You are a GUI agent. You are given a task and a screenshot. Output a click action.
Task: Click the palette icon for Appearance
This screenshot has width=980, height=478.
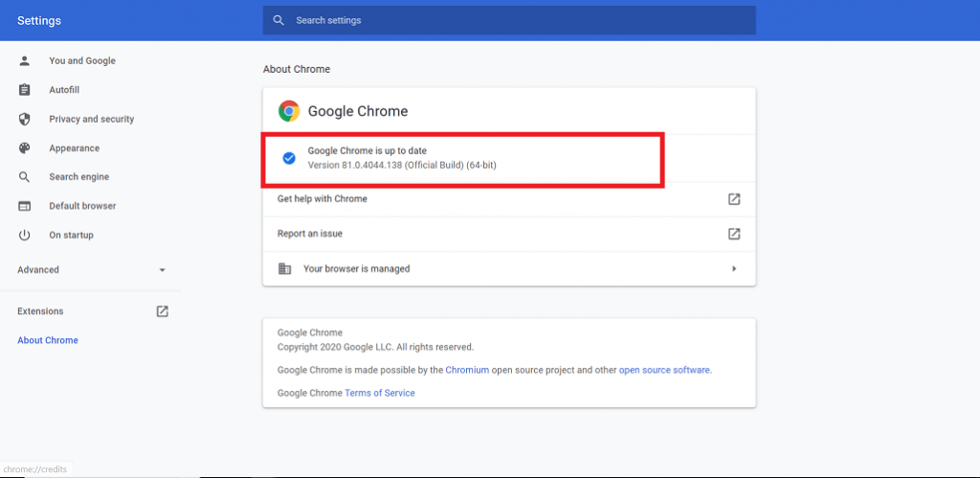point(24,148)
